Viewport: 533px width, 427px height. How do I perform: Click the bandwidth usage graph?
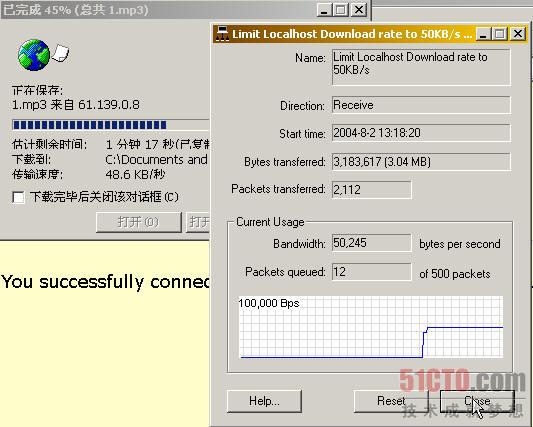point(371,327)
